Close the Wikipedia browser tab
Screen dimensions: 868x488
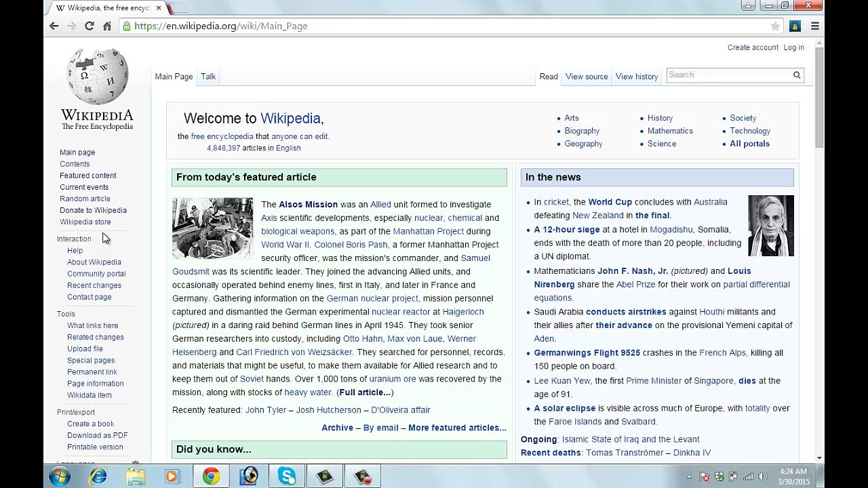pos(159,8)
